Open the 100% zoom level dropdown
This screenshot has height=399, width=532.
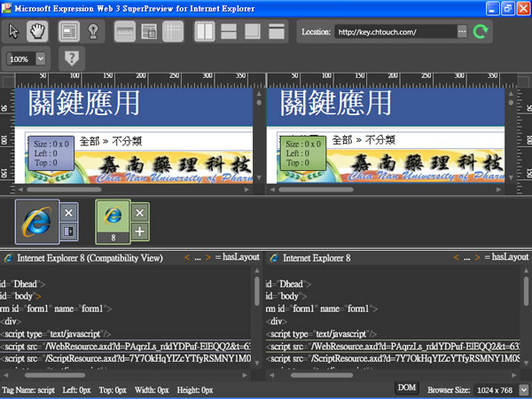42,59
